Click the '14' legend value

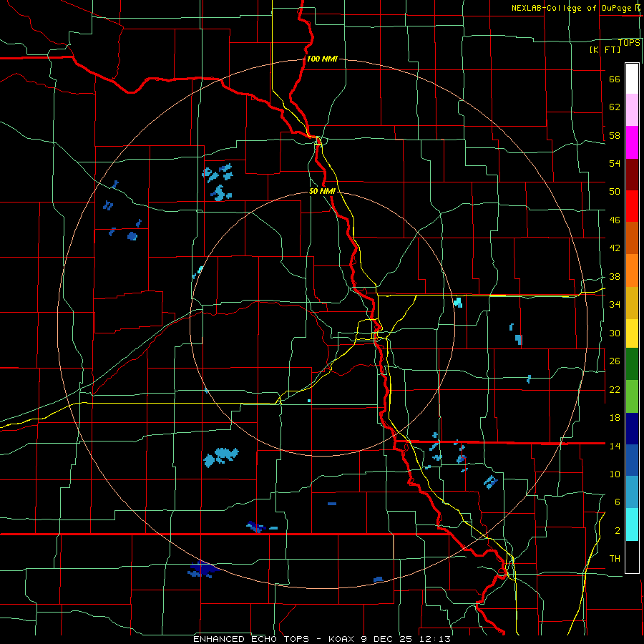[x=615, y=446]
